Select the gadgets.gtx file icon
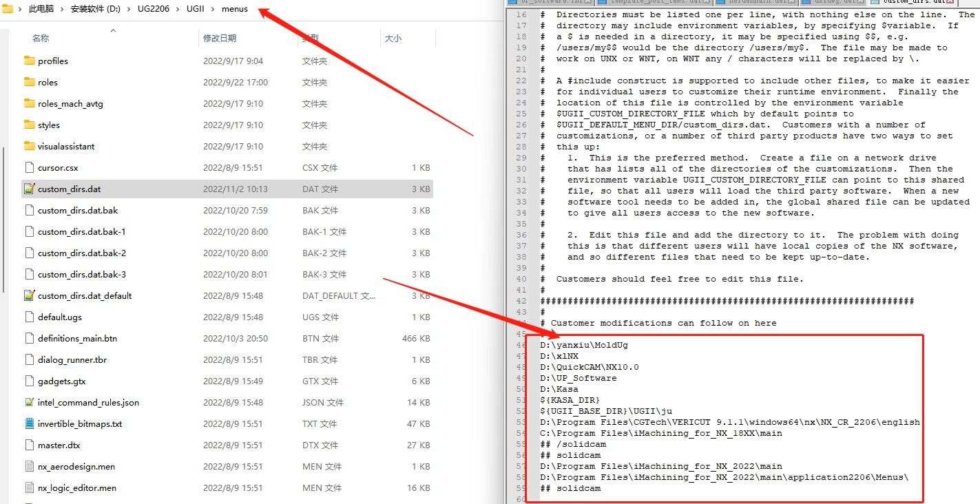This screenshot has width=980, height=504. [29, 381]
